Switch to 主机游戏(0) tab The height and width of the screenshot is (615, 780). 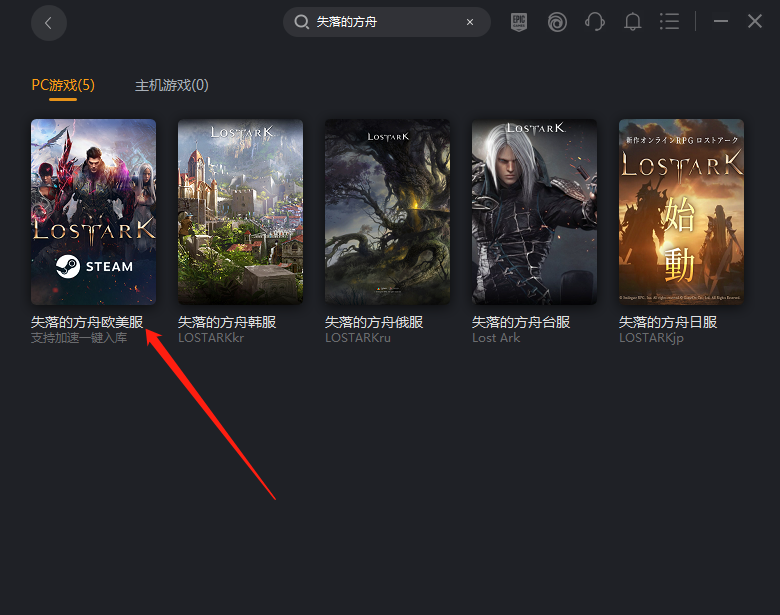[x=172, y=85]
